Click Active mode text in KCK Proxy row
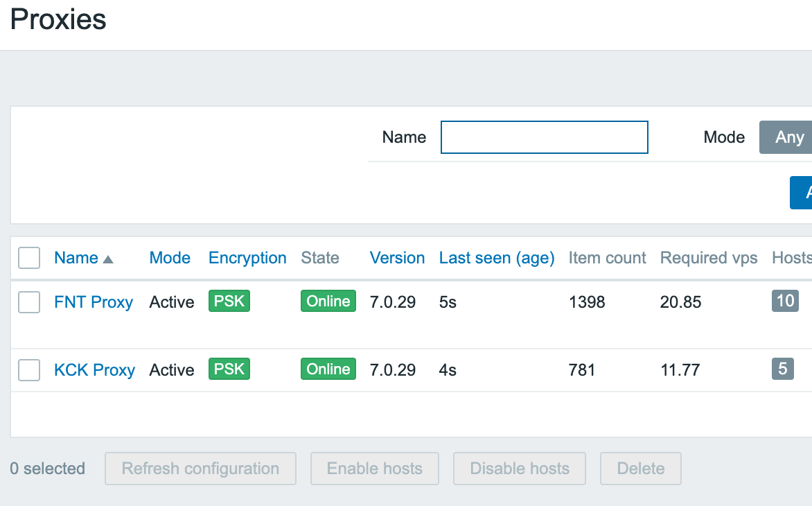 (171, 369)
